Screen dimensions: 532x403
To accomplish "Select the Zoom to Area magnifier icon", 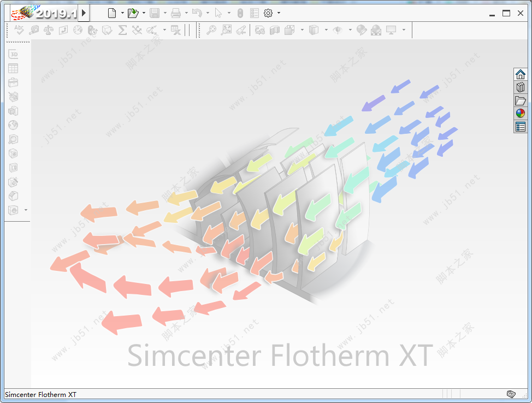I will coord(211,30).
